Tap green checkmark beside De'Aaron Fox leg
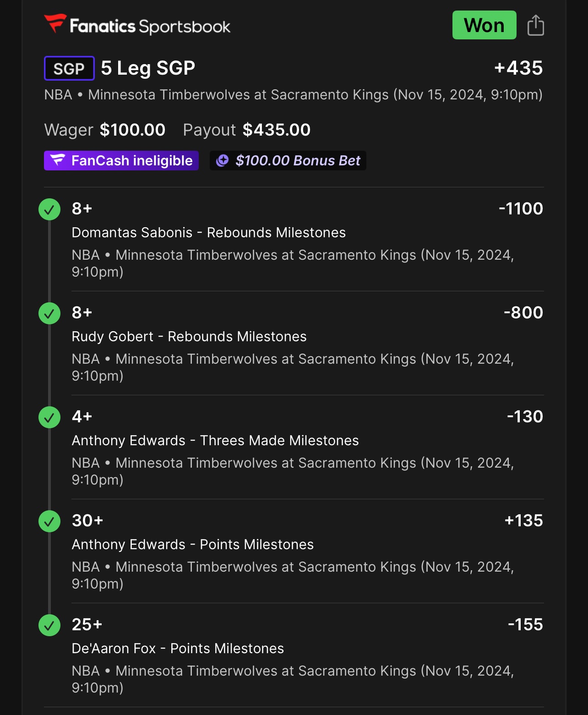588x715 pixels. (49, 625)
